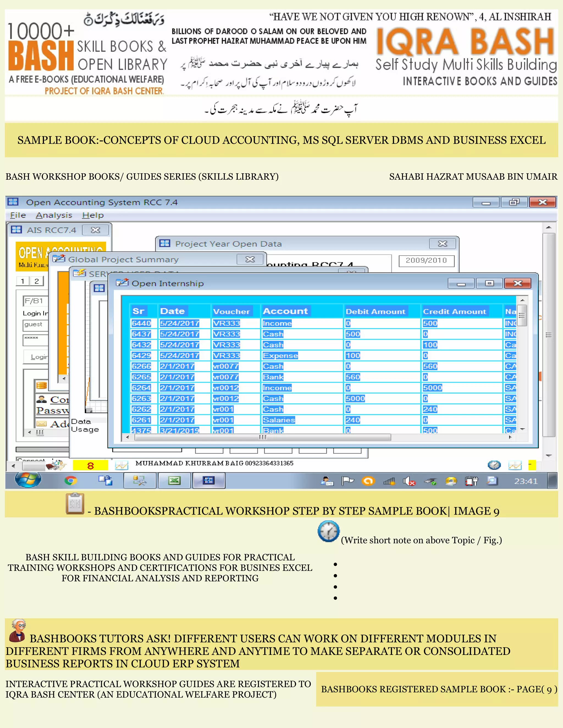Click the chart icon beside yellow 8
The width and height of the screenshot is (563, 728).
coord(122,465)
